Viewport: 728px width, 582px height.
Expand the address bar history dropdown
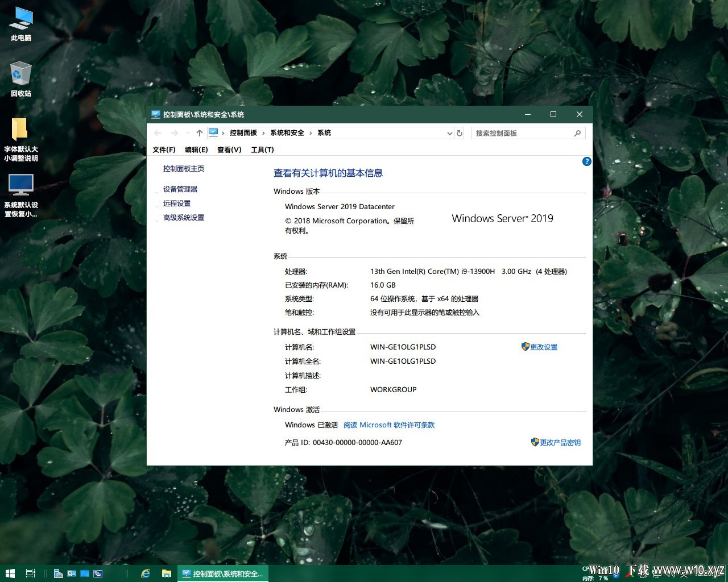pos(449,133)
